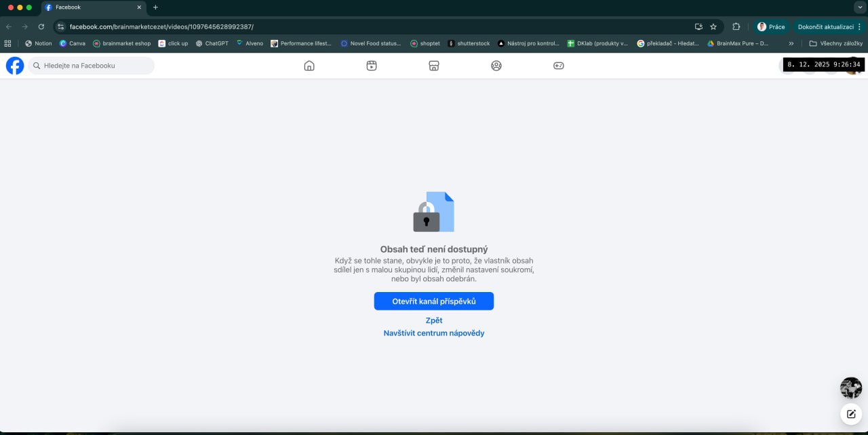The height and width of the screenshot is (435, 868).
Task: Open the Práce profile menu
Action: click(x=771, y=26)
